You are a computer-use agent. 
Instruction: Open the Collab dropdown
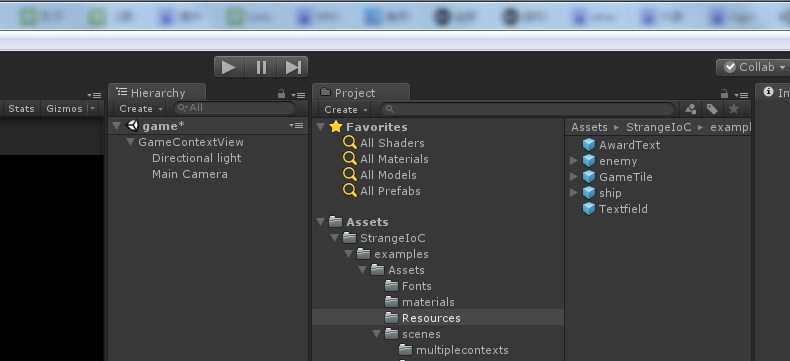point(753,67)
